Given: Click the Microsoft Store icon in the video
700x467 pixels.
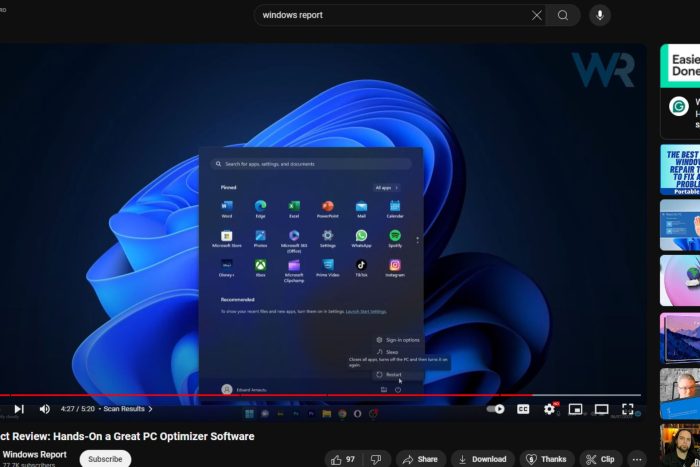Looking at the screenshot, I should [227, 238].
